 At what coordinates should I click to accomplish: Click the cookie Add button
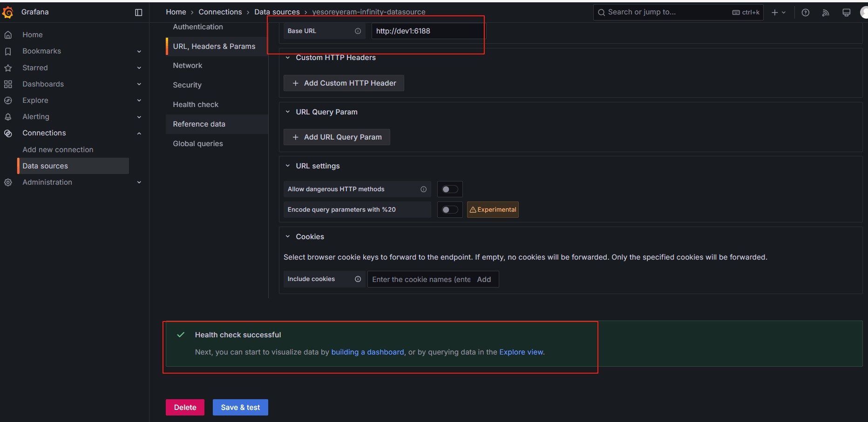484,280
